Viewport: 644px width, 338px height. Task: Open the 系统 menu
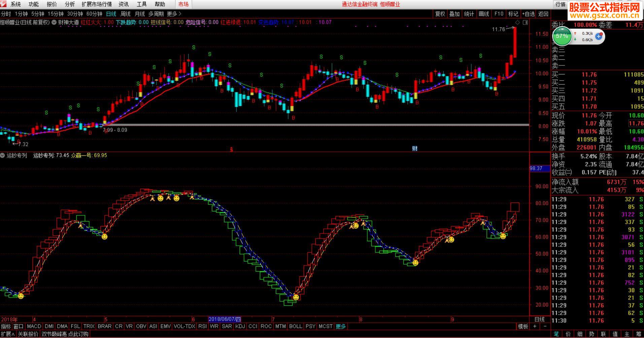(15, 4)
